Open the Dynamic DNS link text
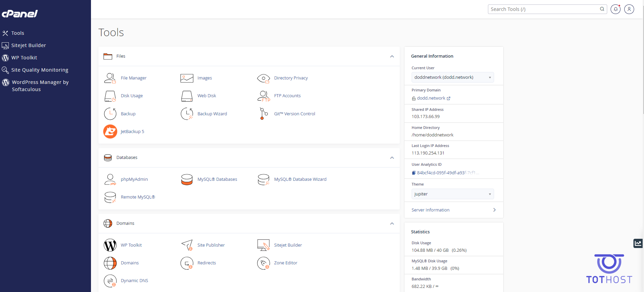 click(x=134, y=281)
